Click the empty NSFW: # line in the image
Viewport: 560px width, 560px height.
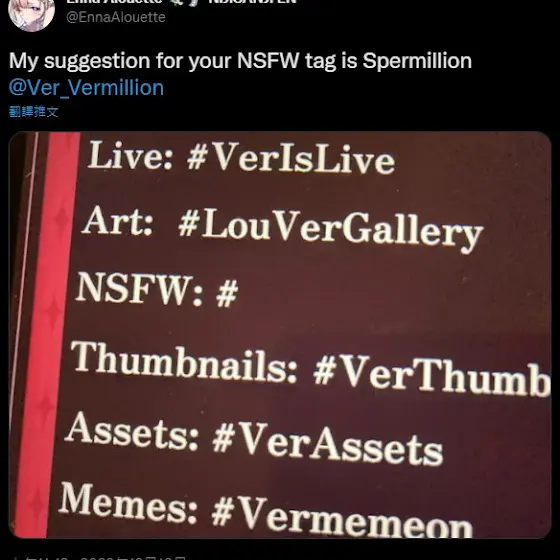pos(157,290)
